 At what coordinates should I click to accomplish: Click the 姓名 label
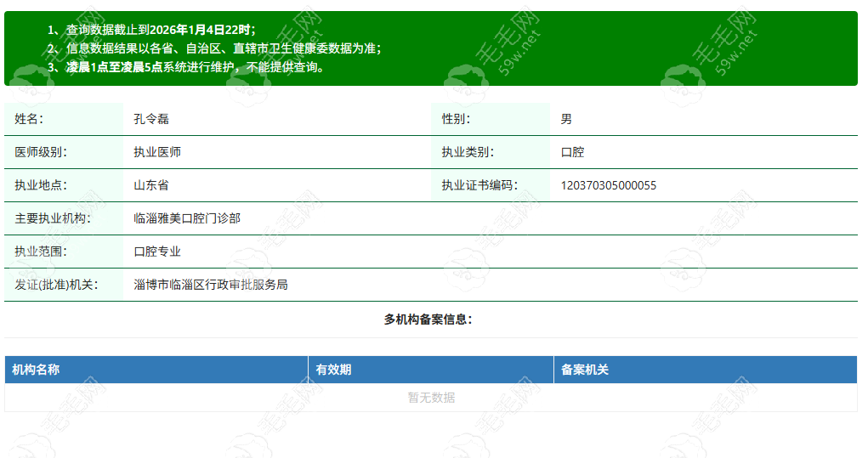point(29,119)
